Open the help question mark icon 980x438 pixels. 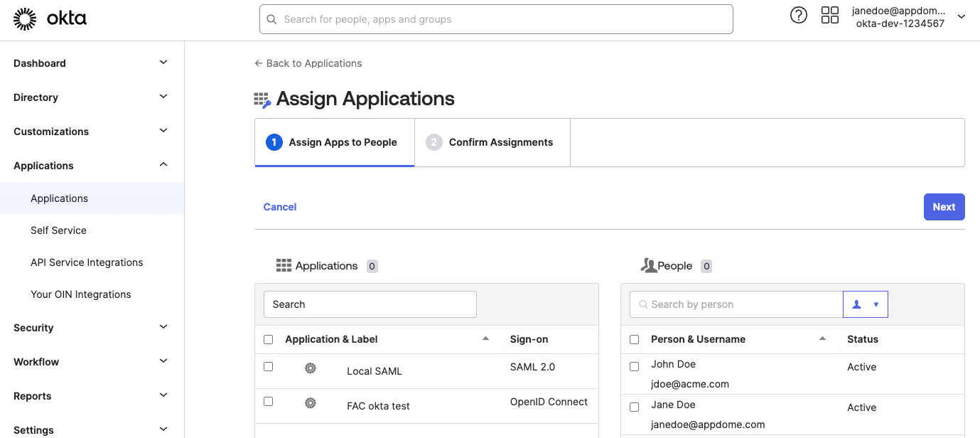point(798,14)
